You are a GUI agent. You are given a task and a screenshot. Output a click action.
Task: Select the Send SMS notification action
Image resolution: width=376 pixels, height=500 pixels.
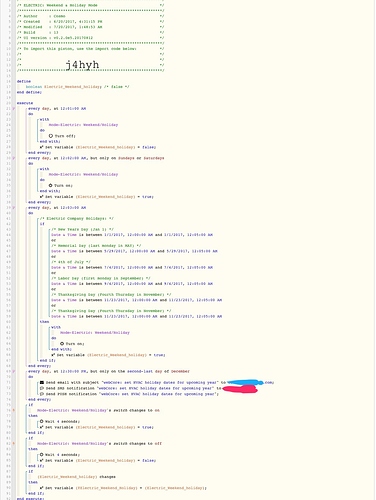tap(148, 388)
